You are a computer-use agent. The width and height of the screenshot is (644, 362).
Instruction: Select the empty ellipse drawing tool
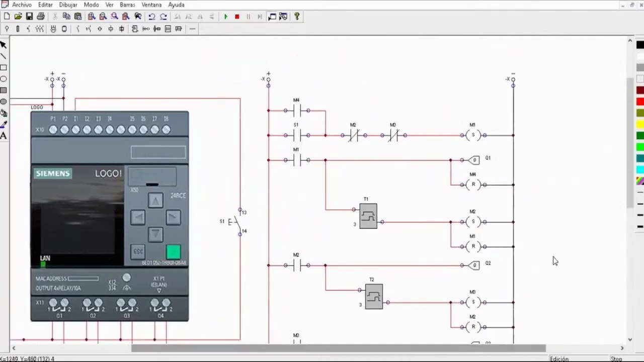tap(4, 79)
